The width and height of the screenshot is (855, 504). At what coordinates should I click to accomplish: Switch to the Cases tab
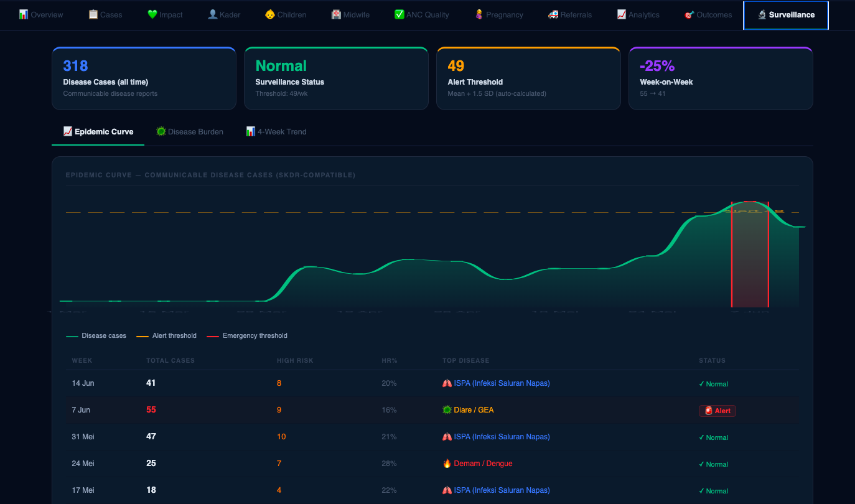[105, 14]
